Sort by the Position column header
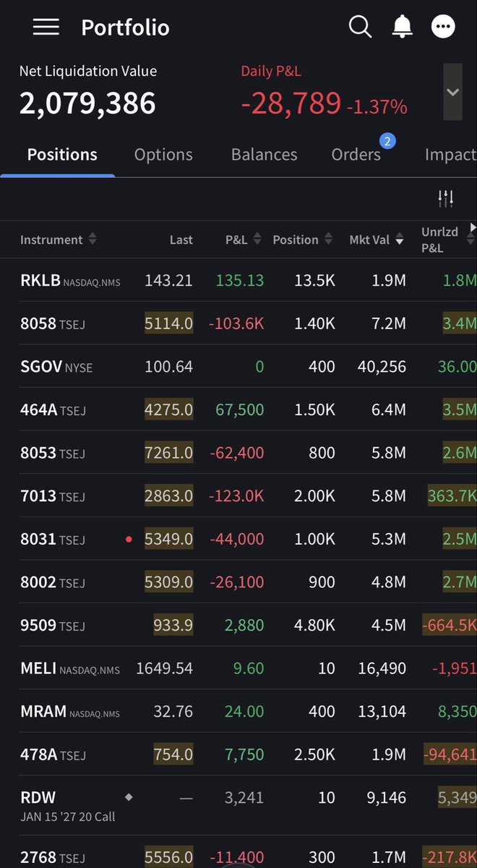This screenshot has height=868, width=477. [x=302, y=239]
